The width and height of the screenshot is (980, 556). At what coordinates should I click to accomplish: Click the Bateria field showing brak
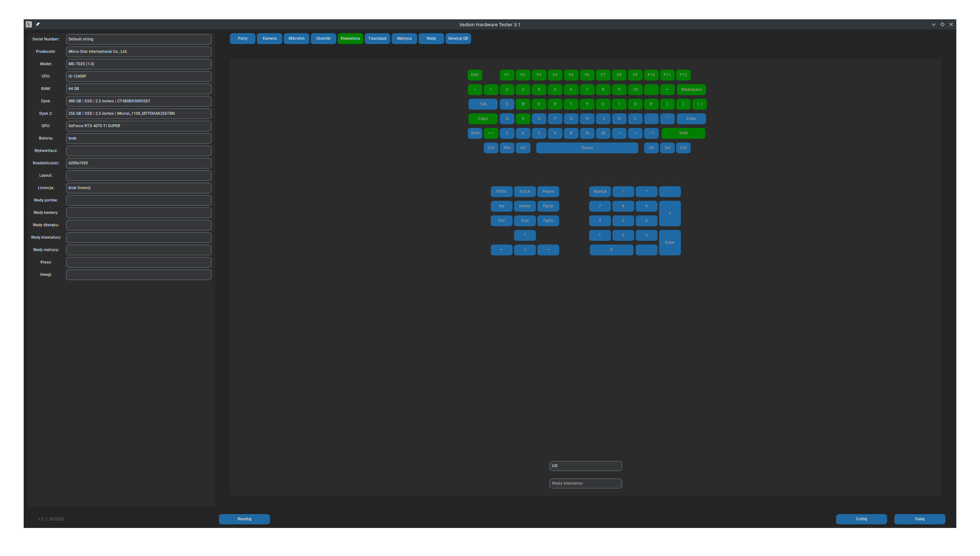pyautogui.click(x=138, y=138)
